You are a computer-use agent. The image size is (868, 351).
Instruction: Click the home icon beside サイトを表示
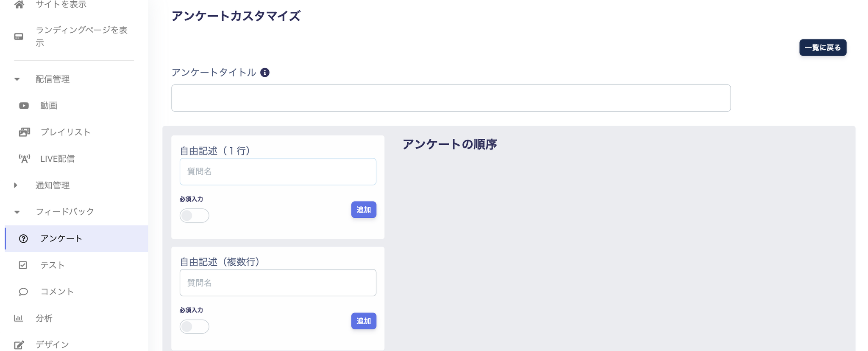click(19, 5)
